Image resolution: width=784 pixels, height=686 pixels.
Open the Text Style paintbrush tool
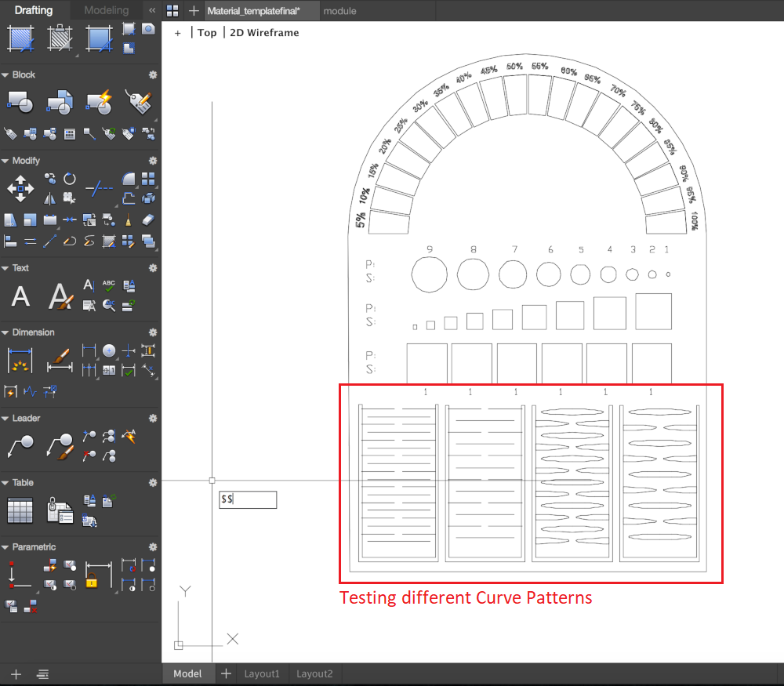61,296
